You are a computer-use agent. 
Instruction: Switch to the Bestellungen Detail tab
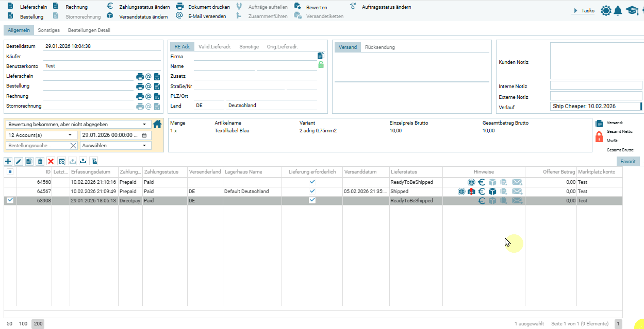click(89, 30)
